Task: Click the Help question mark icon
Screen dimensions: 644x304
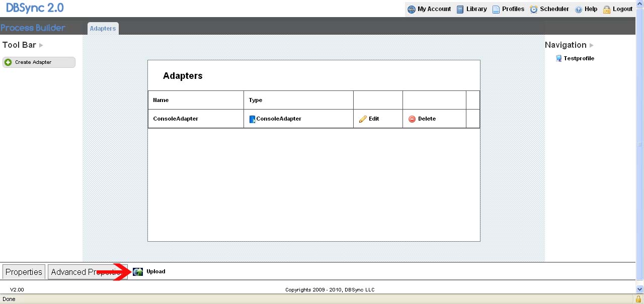Action: (579, 9)
